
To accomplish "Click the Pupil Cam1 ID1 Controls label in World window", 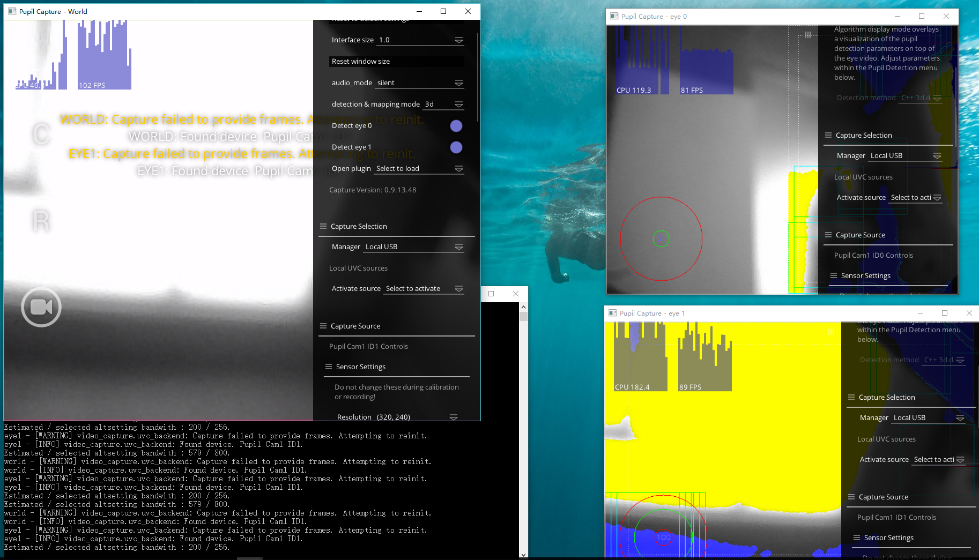I will 368,347.
